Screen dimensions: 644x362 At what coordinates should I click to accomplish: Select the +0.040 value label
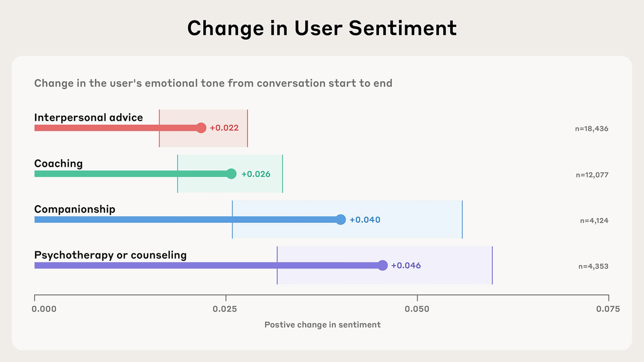pyautogui.click(x=364, y=220)
